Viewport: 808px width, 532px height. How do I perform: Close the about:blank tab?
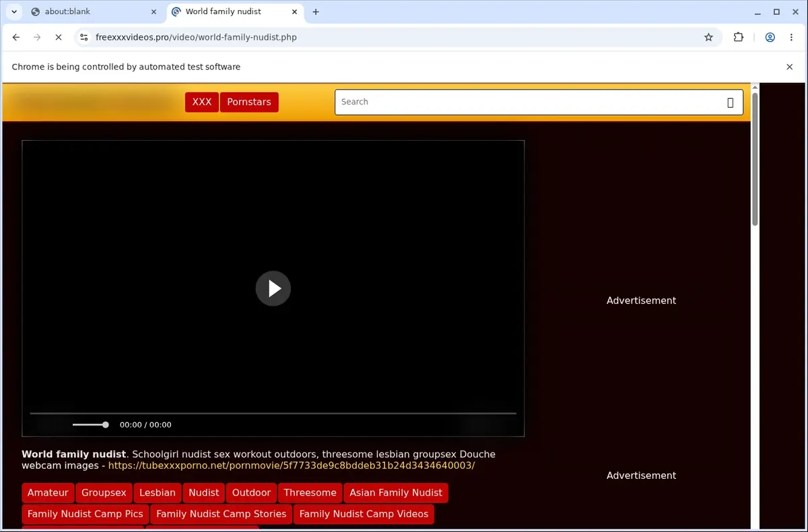154,11
